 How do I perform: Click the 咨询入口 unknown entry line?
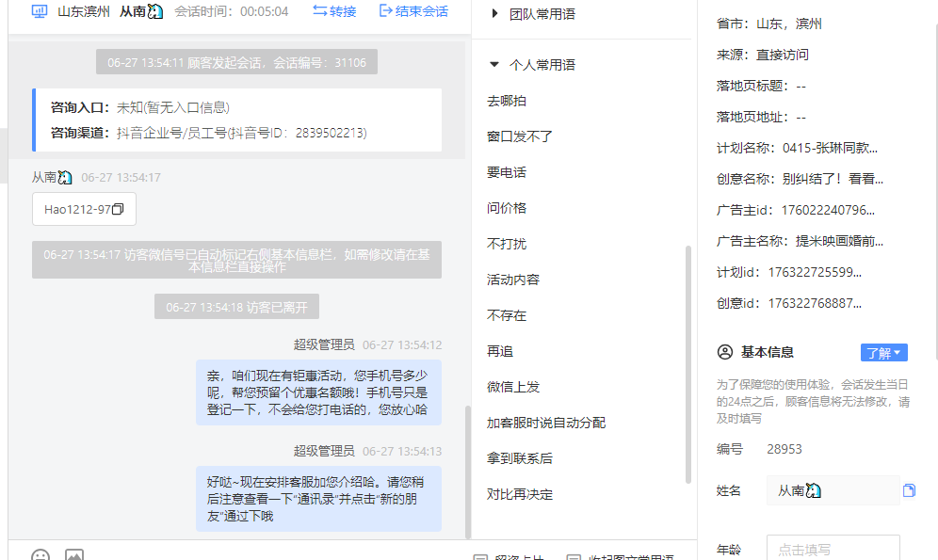click(140, 107)
